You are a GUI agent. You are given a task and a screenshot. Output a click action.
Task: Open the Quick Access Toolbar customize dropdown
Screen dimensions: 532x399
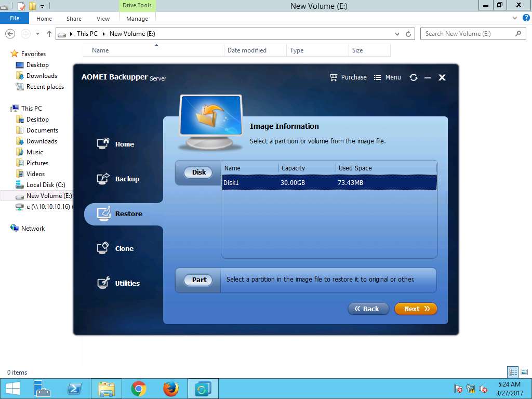coord(43,6)
